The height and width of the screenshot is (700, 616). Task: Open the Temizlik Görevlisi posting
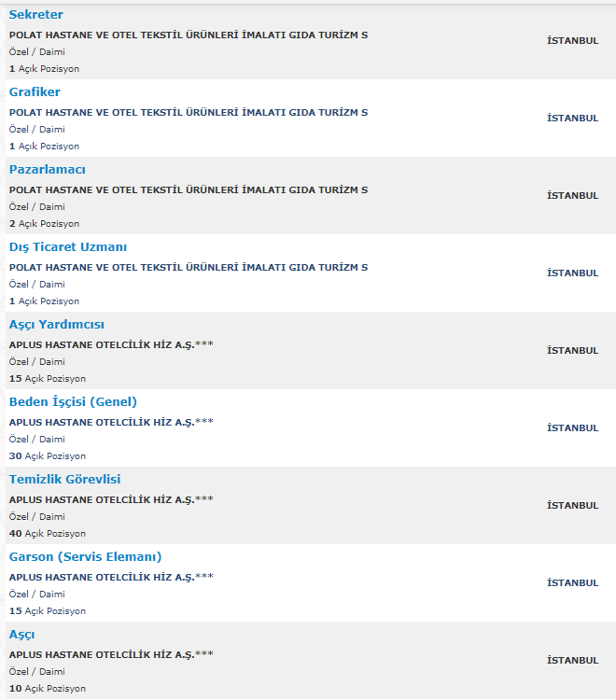coord(64,480)
